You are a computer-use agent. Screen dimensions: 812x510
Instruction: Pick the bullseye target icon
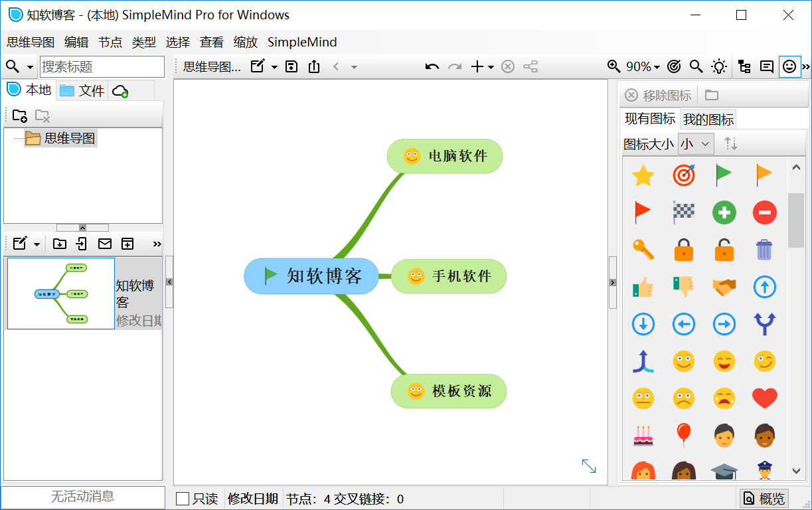pyautogui.click(x=684, y=175)
